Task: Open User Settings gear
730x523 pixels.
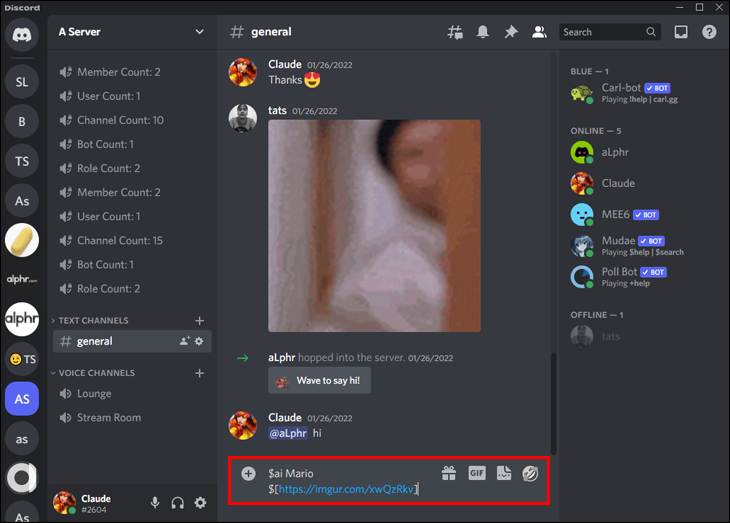Action: click(200, 503)
